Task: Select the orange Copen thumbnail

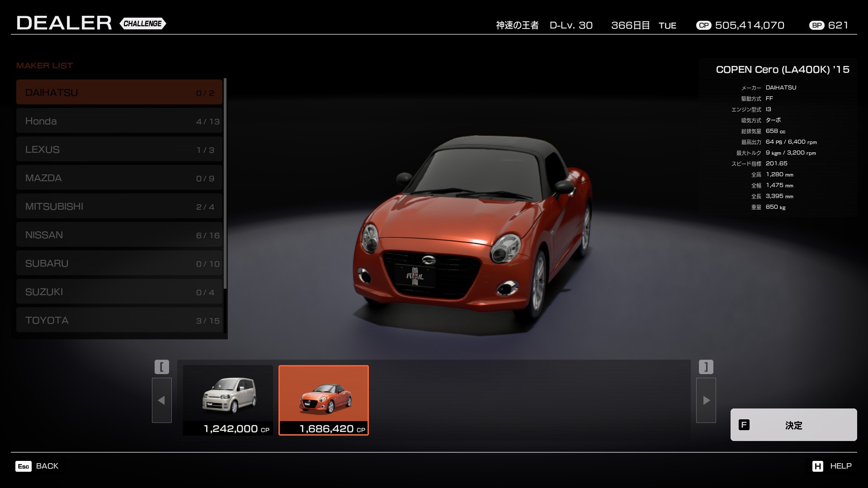Action: coord(324,399)
